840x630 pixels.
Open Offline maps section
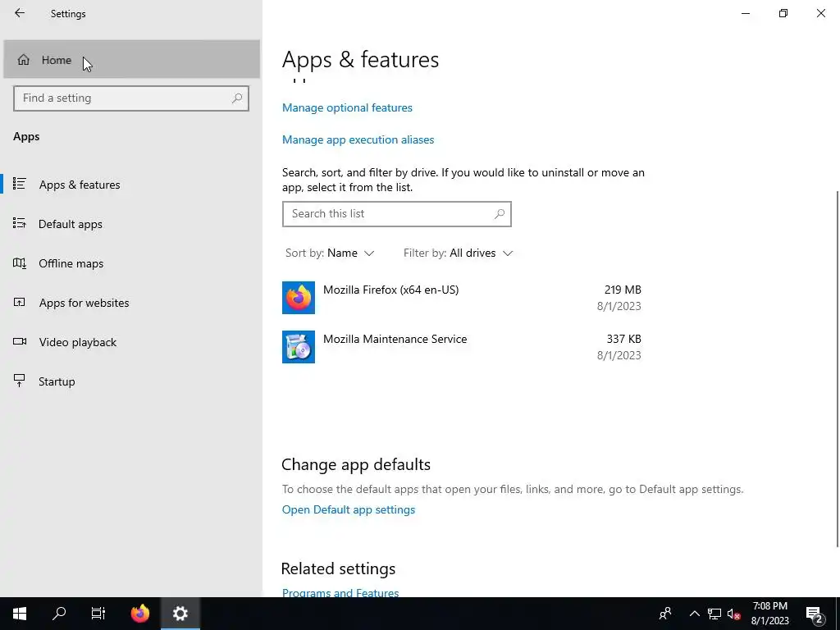132,263
